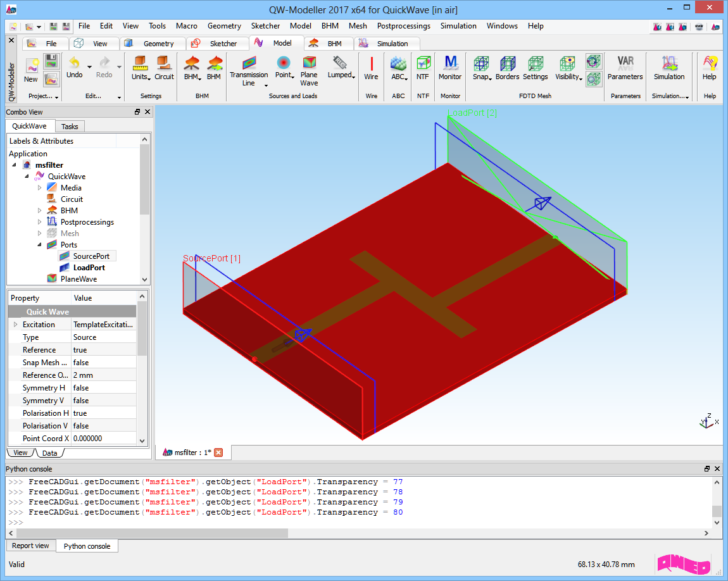This screenshot has height=581, width=728.
Task: Click the New project icon
Action: click(31, 65)
